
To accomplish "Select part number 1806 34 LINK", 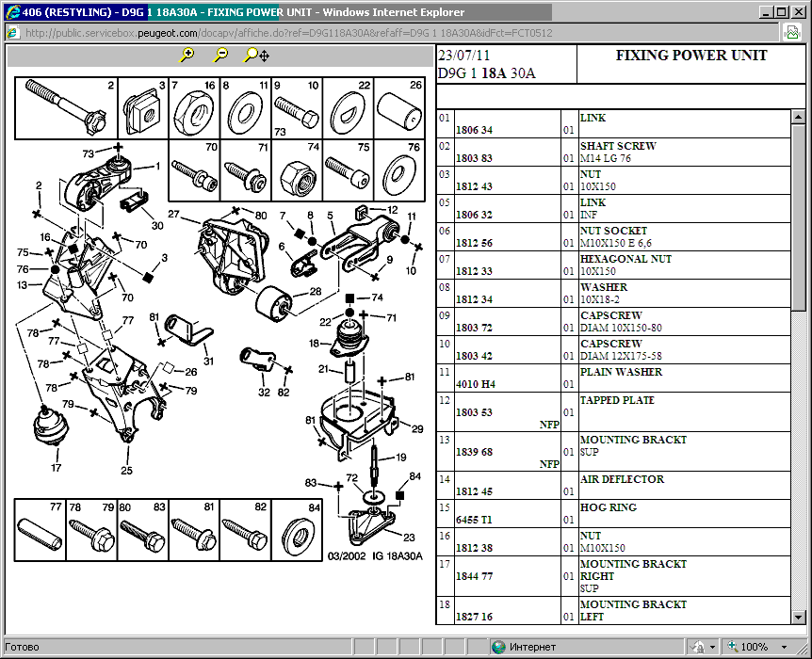I will click(x=474, y=130).
